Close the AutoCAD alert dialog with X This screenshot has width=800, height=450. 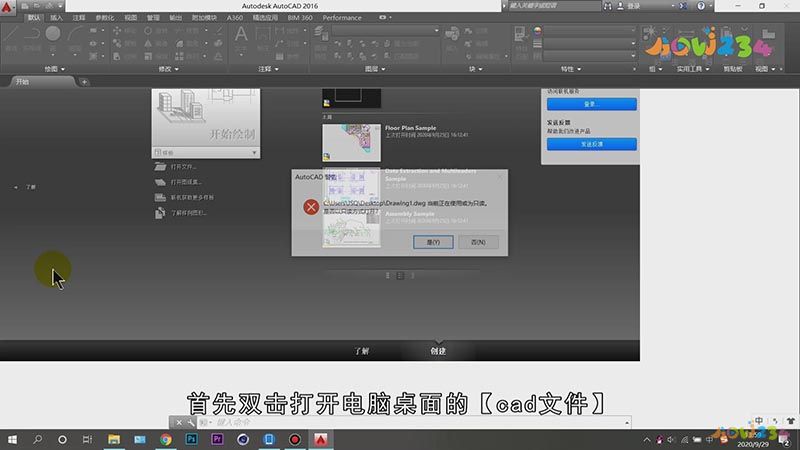pos(499,177)
